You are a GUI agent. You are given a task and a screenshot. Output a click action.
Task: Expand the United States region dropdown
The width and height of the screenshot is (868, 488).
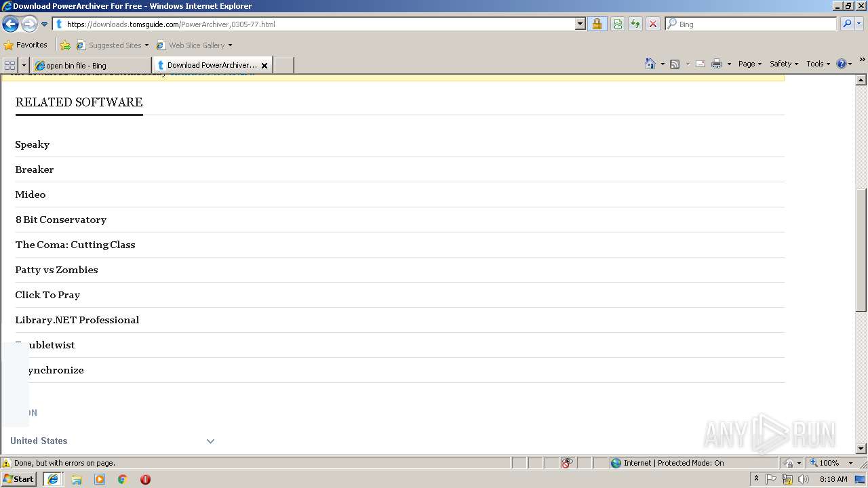113,441
